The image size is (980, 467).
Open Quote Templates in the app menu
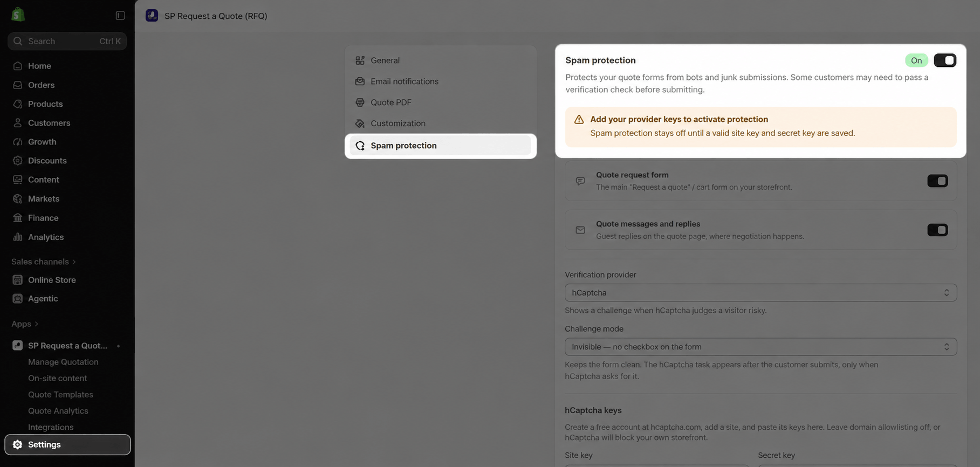[x=60, y=394]
